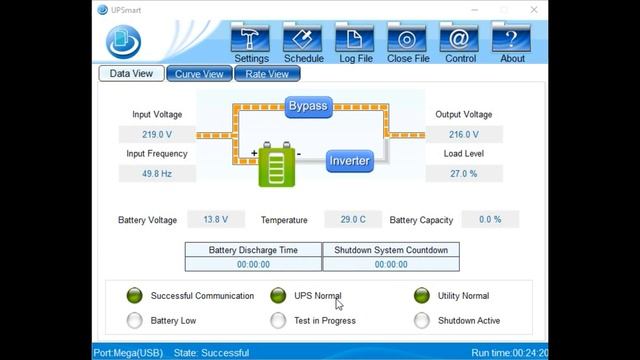Click the Bypass button in diagram
The image size is (640, 360).
click(309, 107)
